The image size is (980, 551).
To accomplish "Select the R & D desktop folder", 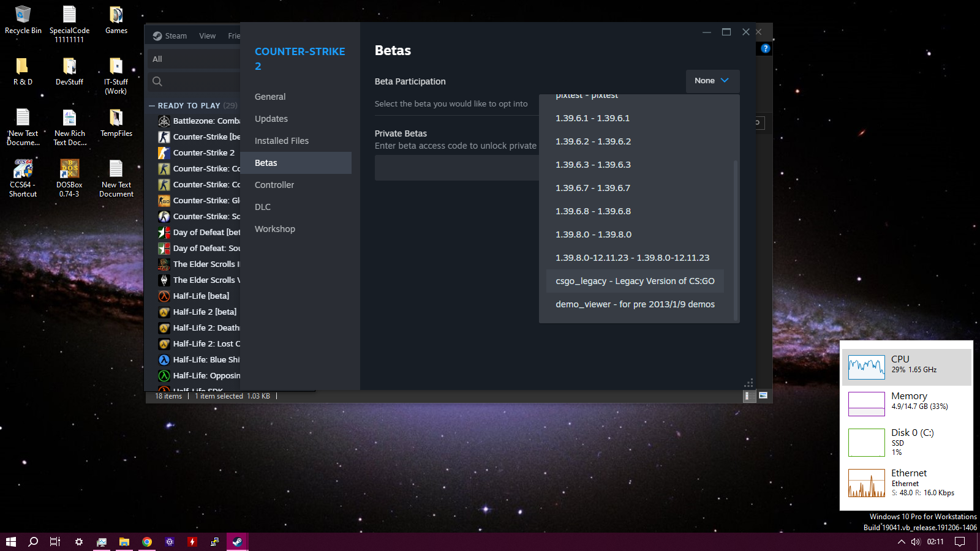I will pyautogui.click(x=23, y=71).
